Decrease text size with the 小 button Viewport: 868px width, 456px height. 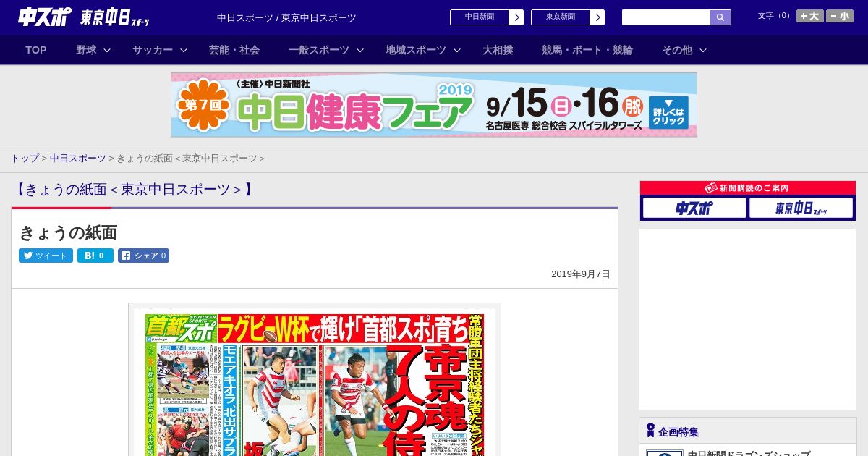click(840, 16)
